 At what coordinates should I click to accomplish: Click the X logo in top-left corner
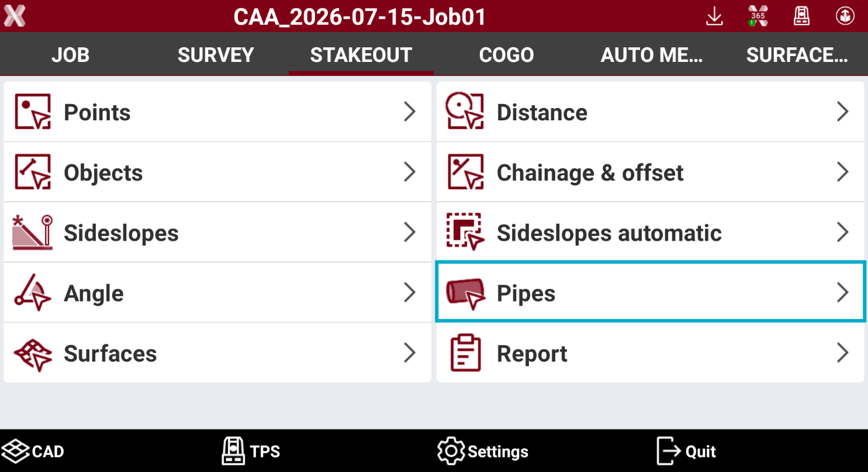(15, 16)
